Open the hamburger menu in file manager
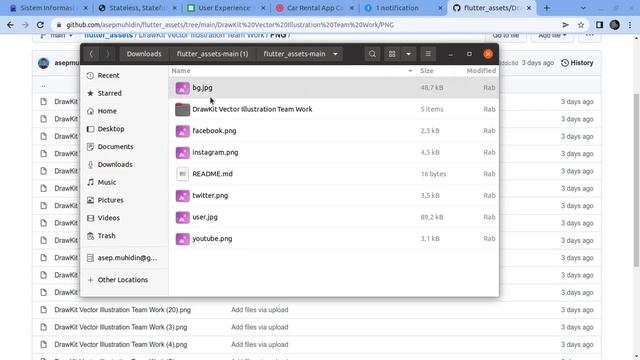The height and width of the screenshot is (360, 640). (428, 54)
